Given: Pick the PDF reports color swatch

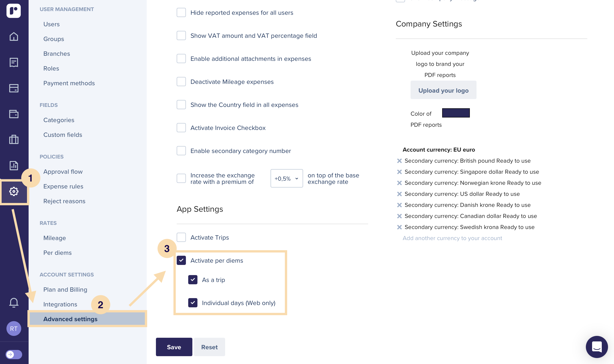Looking at the screenshot, I should [x=456, y=113].
